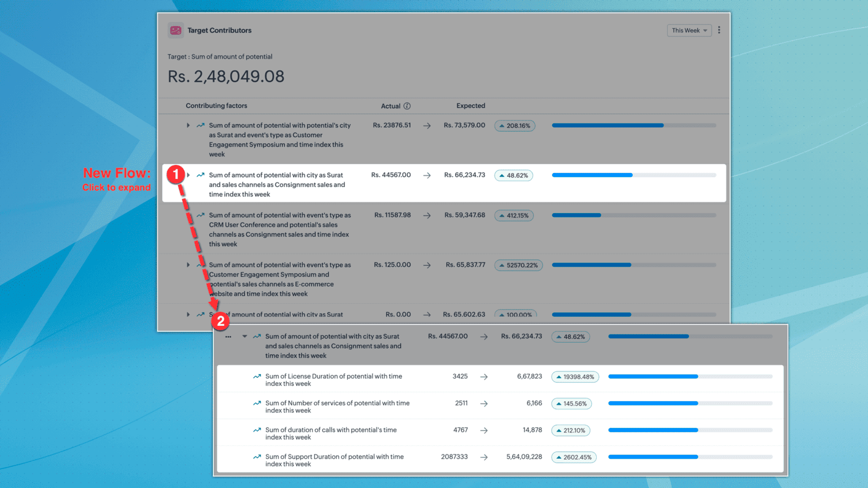Viewport: 868px width, 488px height.
Task: Click the trend icon of the highlighted 48.62% row
Action: click(201, 175)
